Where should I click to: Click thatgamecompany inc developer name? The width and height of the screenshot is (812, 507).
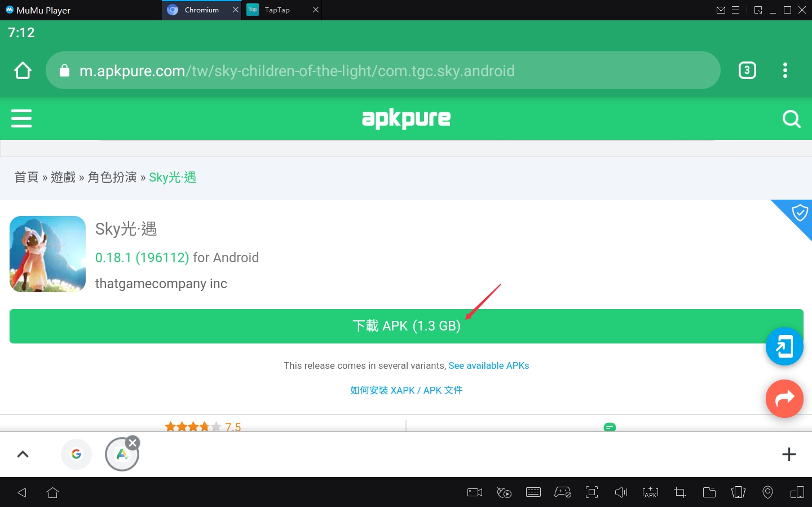click(x=161, y=284)
